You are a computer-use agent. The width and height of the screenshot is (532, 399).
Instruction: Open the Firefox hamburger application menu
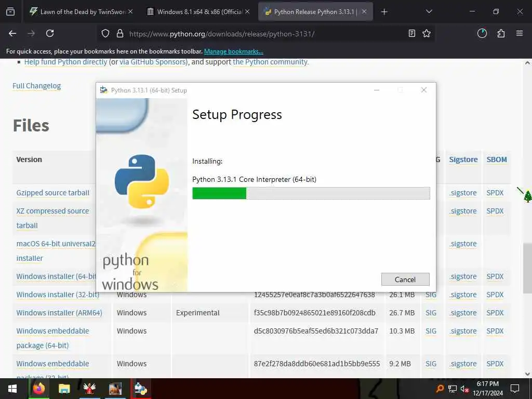point(520,33)
